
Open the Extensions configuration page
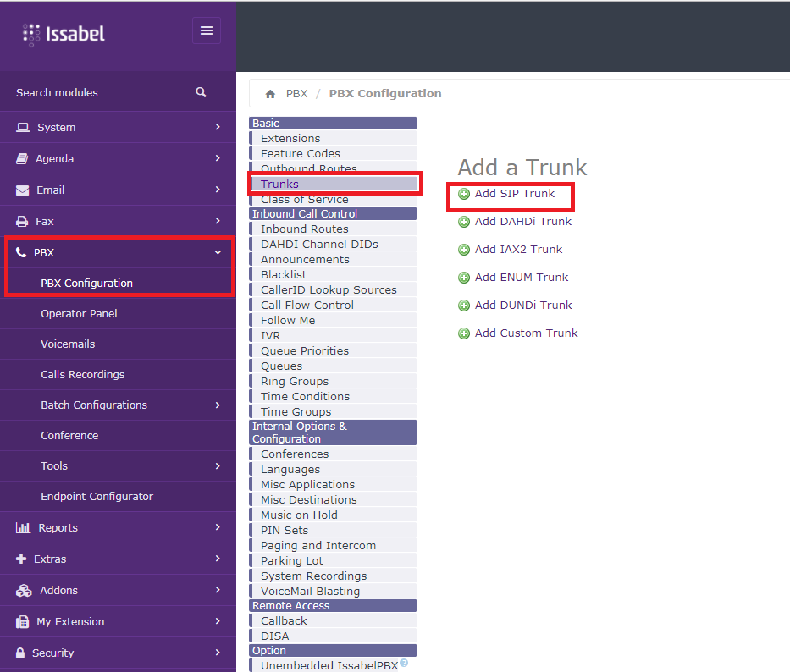click(290, 139)
